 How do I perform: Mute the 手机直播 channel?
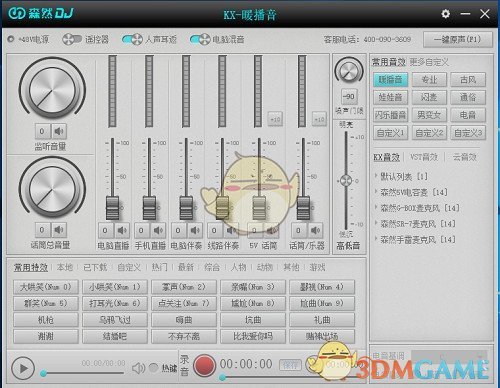158,230
